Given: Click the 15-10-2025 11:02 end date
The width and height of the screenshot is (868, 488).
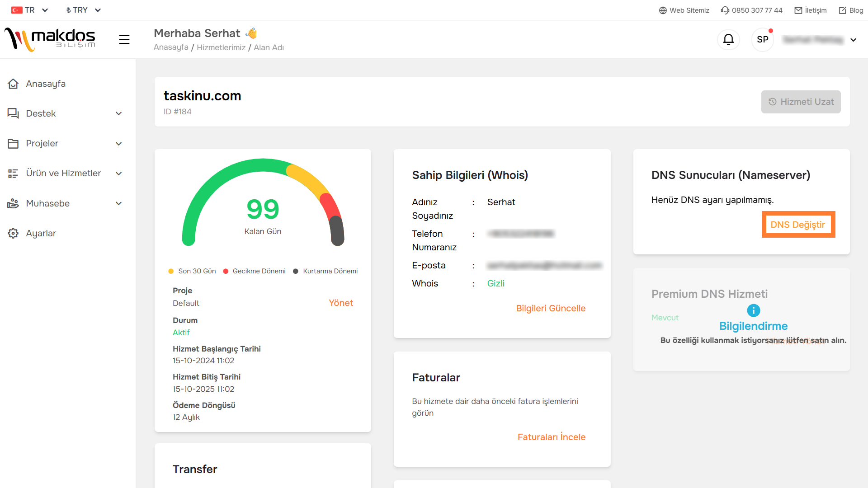Looking at the screenshot, I should [x=203, y=389].
